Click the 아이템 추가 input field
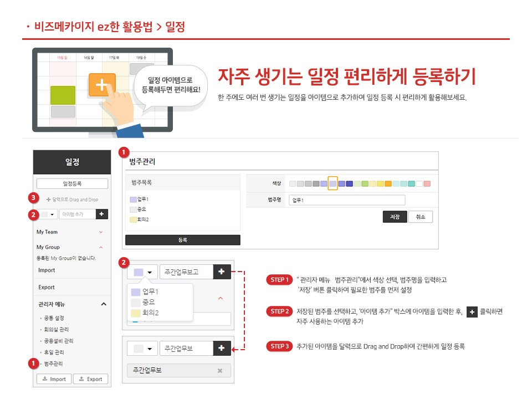 point(78,214)
